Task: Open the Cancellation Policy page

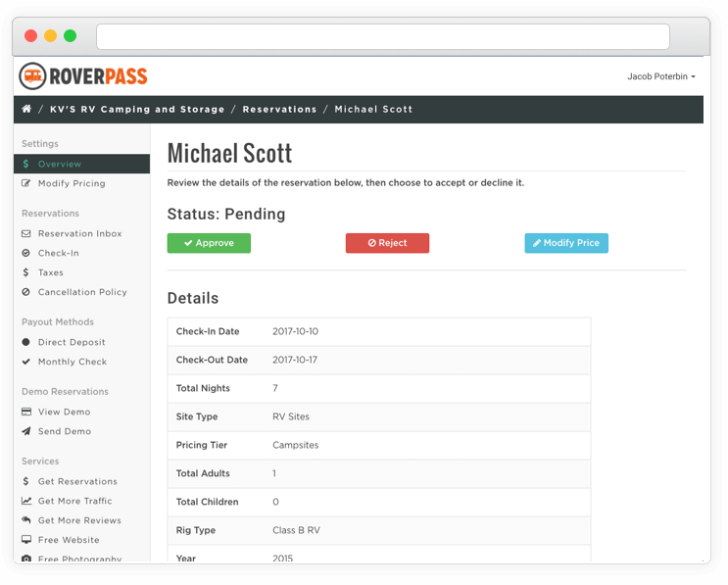Action: (x=81, y=293)
